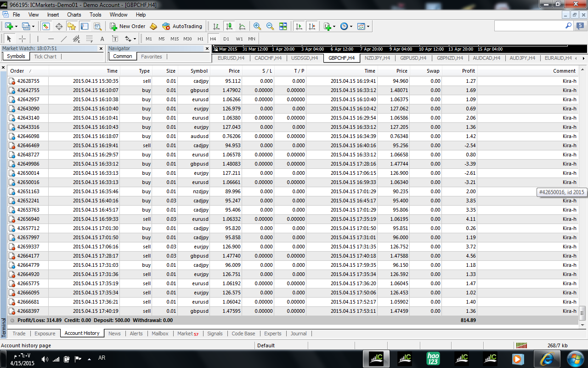Switch timeframe to D1

pyautogui.click(x=226, y=39)
